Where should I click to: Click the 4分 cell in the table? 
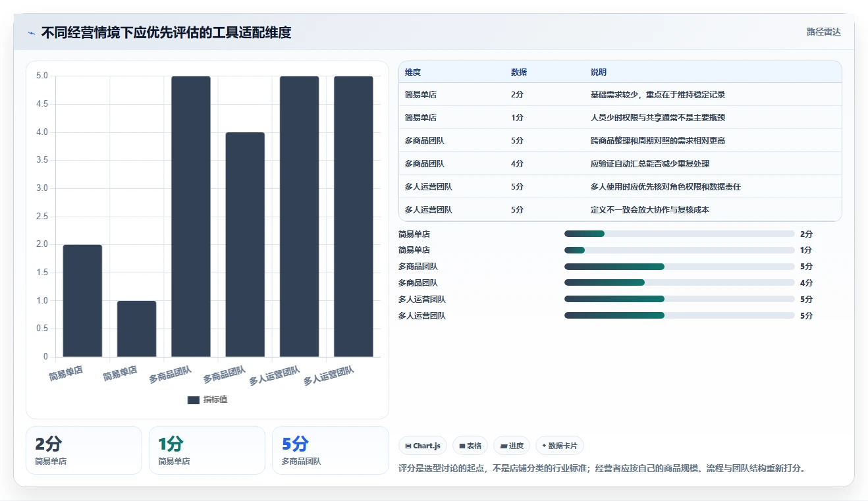(517, 164)
